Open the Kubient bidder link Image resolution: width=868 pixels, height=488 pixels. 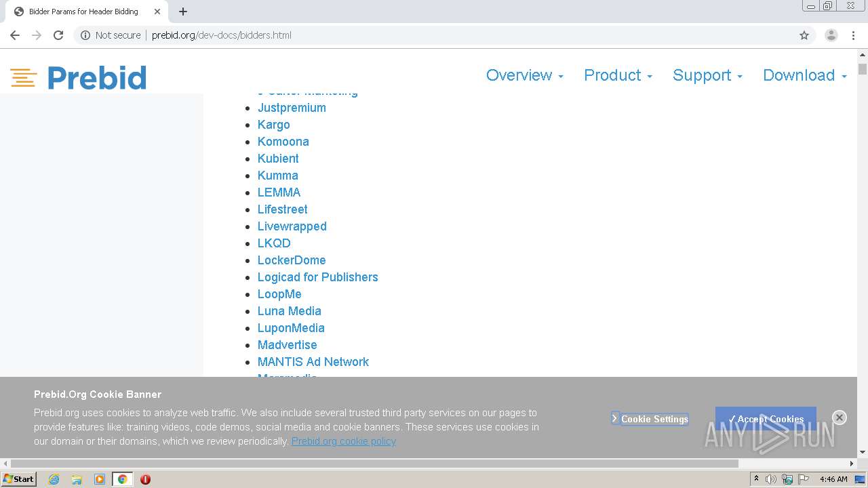pyautogui.click(x=278, y=159)
